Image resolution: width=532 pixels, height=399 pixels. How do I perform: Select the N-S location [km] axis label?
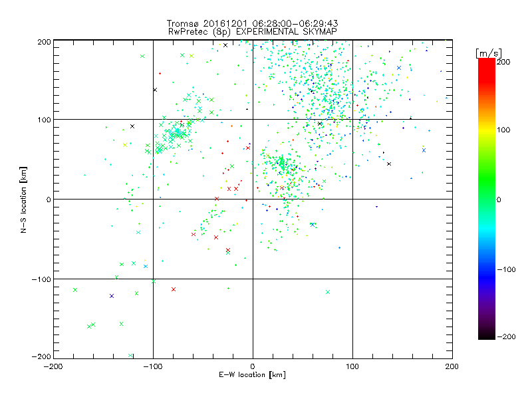pyautogui.click(x=23, y=199)
